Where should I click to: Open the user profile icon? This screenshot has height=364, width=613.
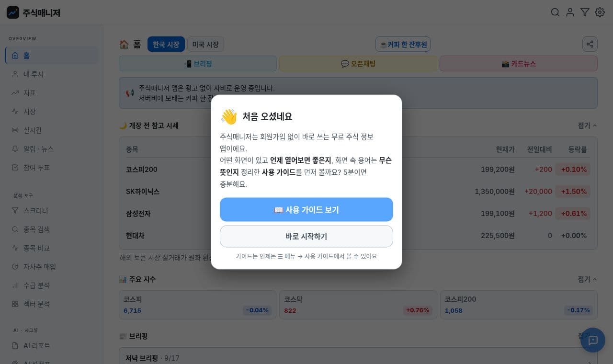(x=570, y=12)
